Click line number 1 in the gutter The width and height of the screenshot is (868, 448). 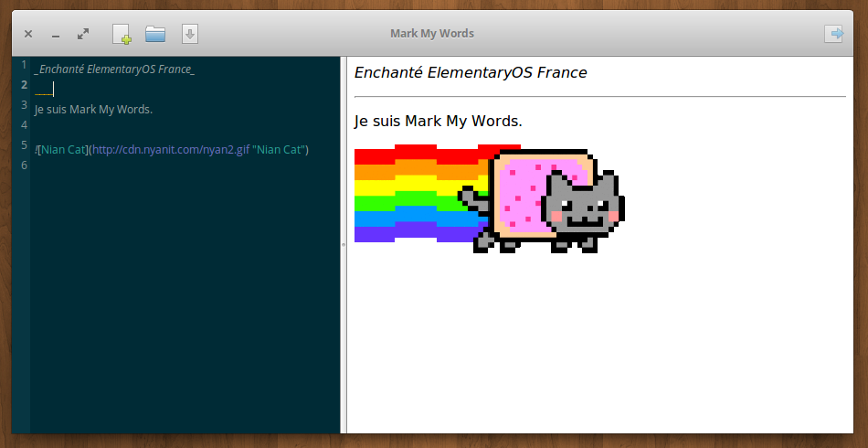[24, 65]
